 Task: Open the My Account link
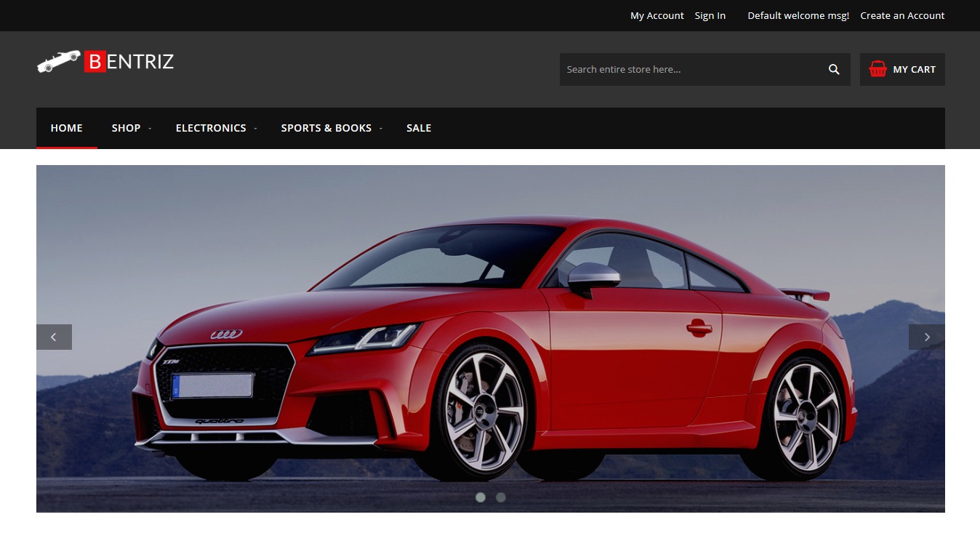click(656, 15)
